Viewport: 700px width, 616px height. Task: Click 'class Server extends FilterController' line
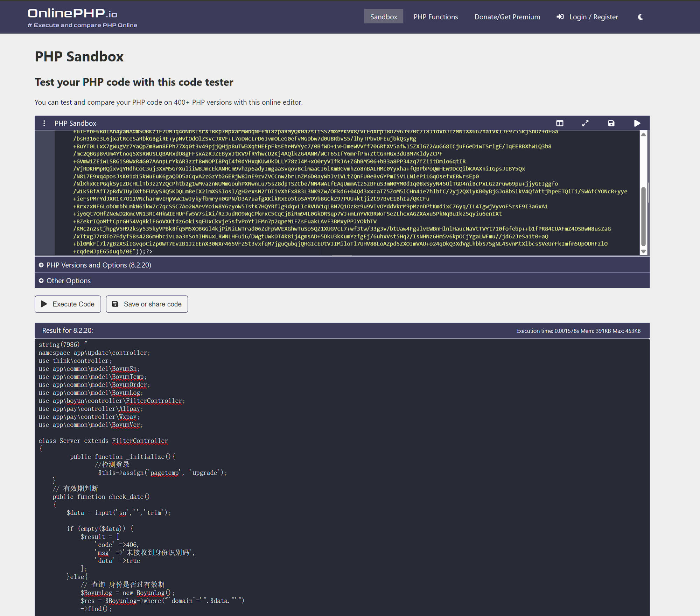click(x=103, y=441)
